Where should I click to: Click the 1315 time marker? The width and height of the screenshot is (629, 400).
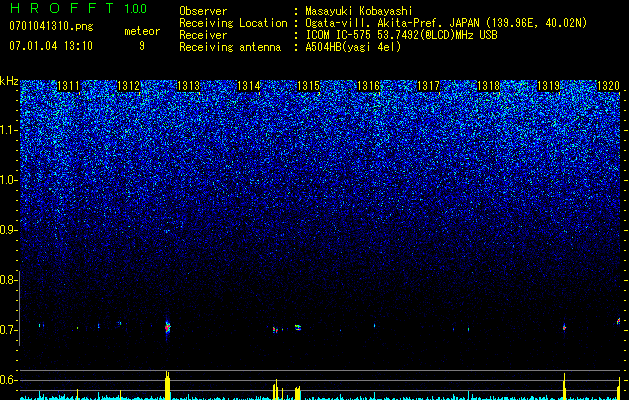308,86
